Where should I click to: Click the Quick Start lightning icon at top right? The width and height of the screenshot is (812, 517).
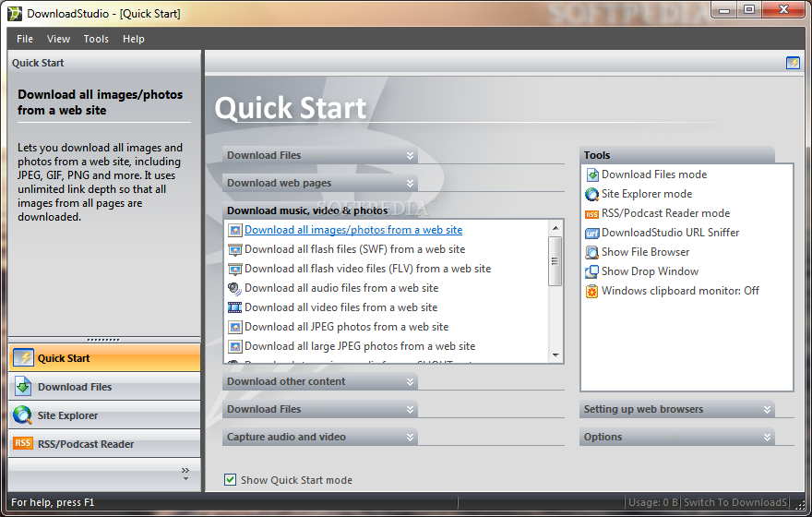(793, 63)
